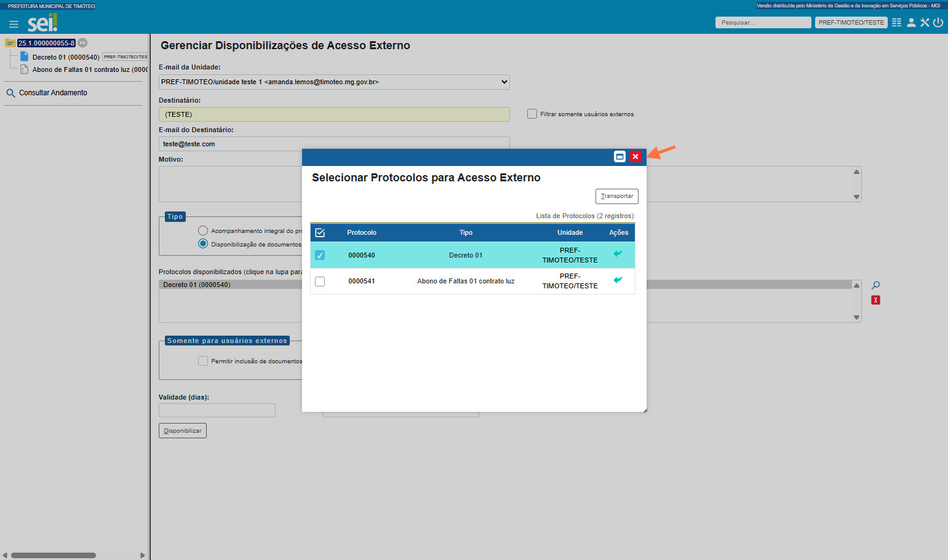
Task: Click the SEI logo
Action: pos(42,23)
